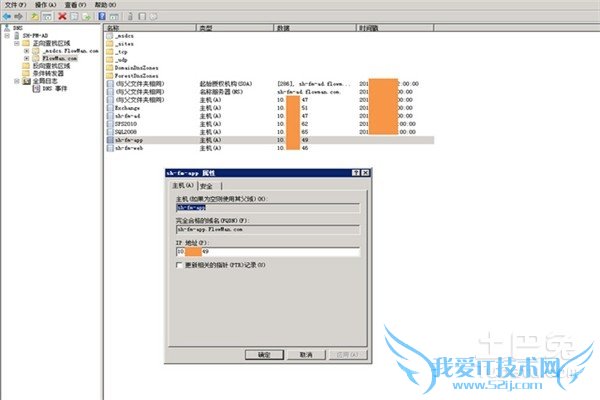Collapse the SH-FM-AD server node
This screenshot has width=600, height=400.
pos(7,36)
